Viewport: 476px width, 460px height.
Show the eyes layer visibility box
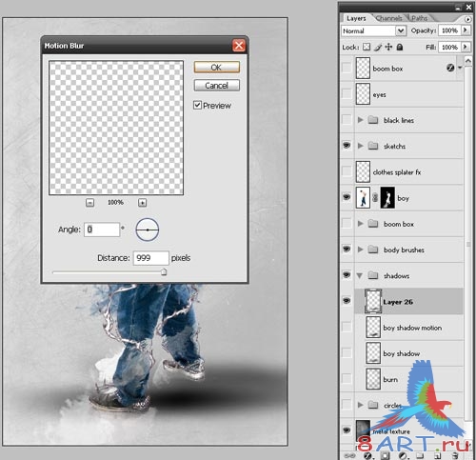point(347,94)
